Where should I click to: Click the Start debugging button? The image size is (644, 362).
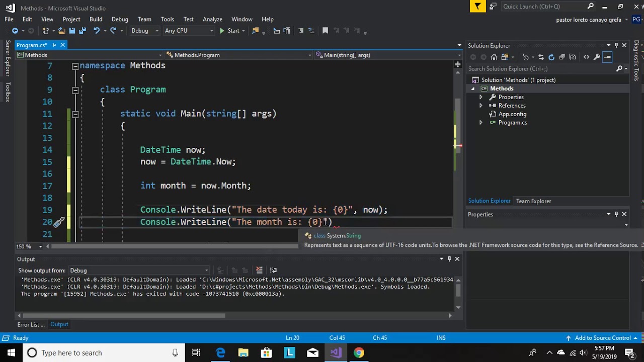[229, 31]
